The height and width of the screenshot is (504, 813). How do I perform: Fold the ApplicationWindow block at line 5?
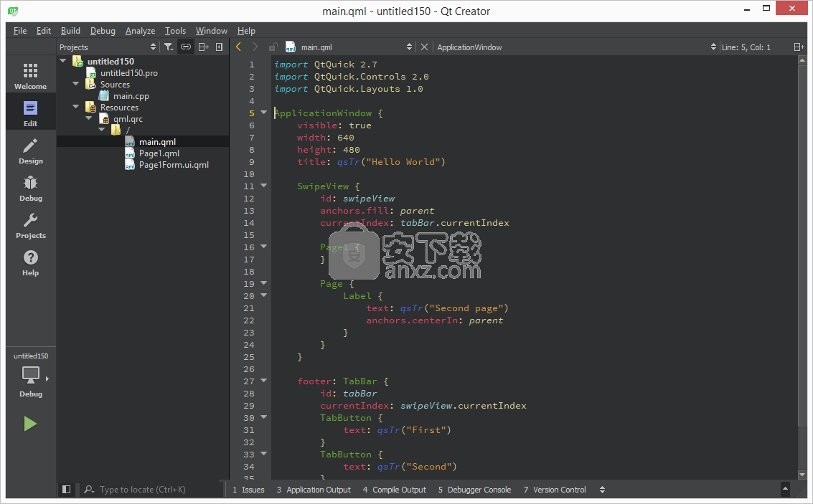coord(263,113)
